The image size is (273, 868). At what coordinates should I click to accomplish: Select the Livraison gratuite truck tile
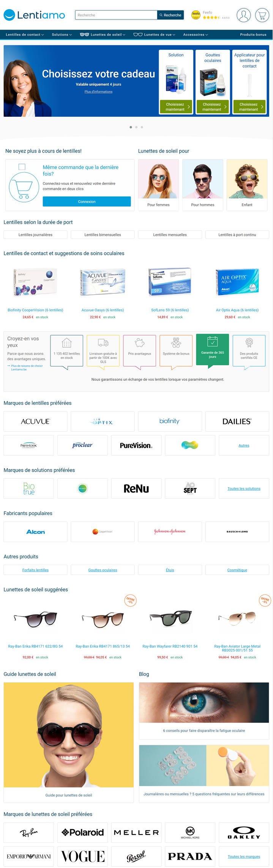pyautogui.click(x=103, y=351)
